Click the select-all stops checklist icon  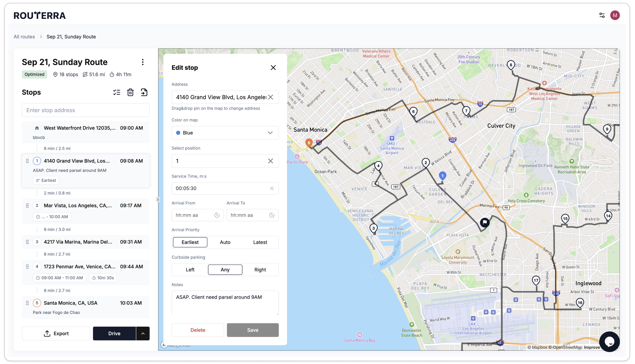tap(116, 92)
